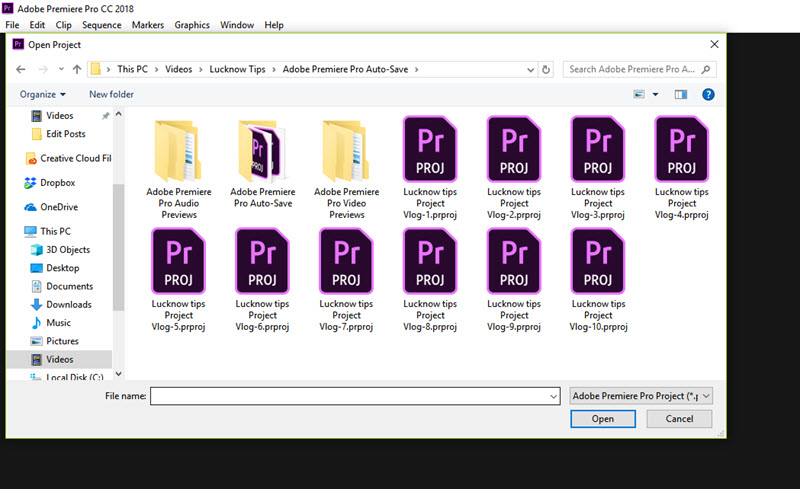Open 3D Objects in sidebar
The width and height of the screenshot is (800, 489).
point(60,250)
